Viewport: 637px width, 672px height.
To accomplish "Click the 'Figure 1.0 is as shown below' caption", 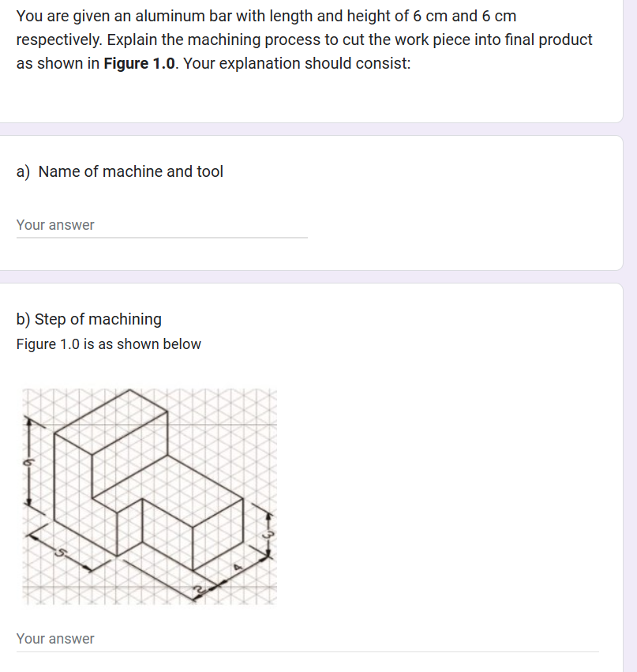I will click(109, 344).
